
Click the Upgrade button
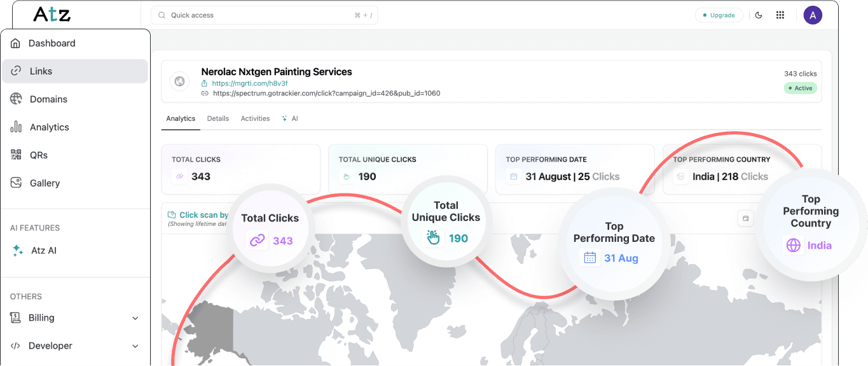[x=719, y=15]
